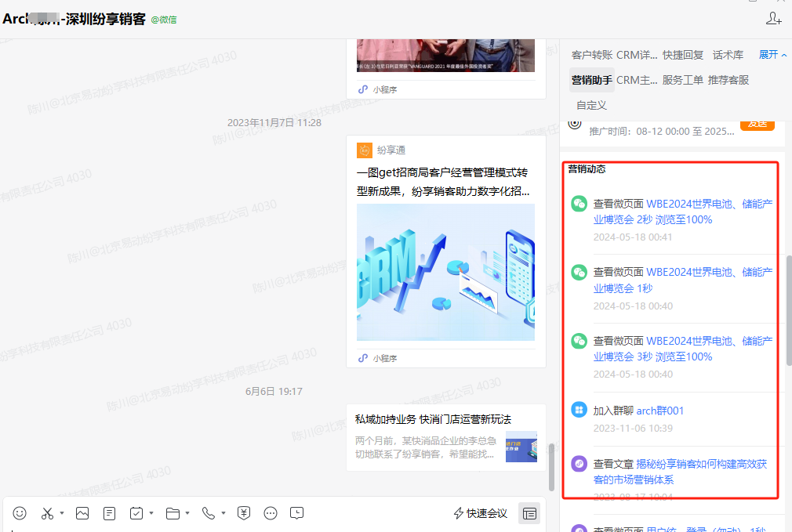Start a 快速会议 quick meeting

481,513
